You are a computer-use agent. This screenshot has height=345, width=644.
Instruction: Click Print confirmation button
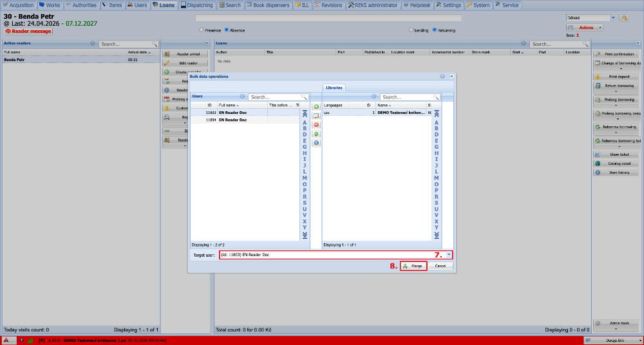616,54
